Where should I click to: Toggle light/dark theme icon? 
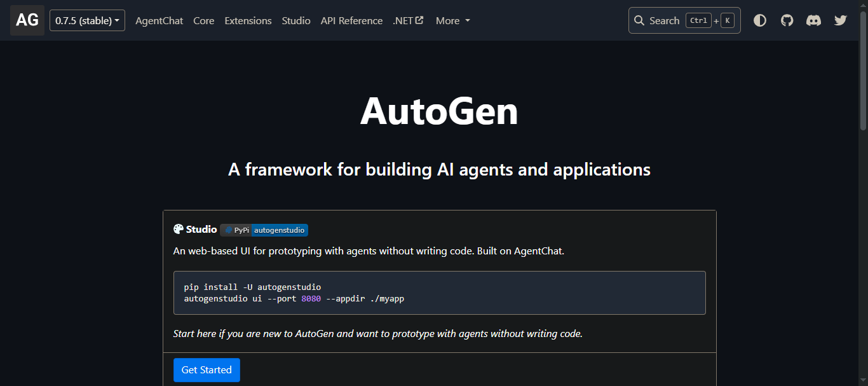[760, 20]
